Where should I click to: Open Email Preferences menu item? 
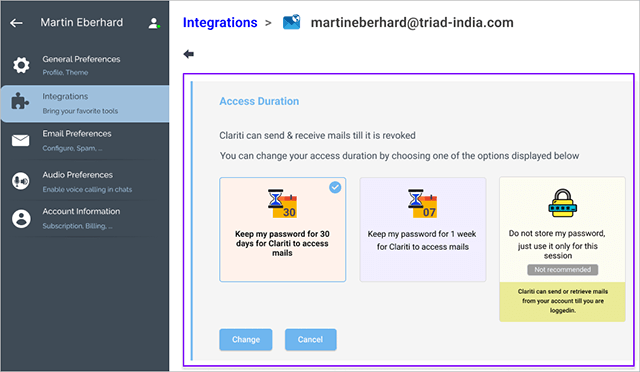pos(85,141)
